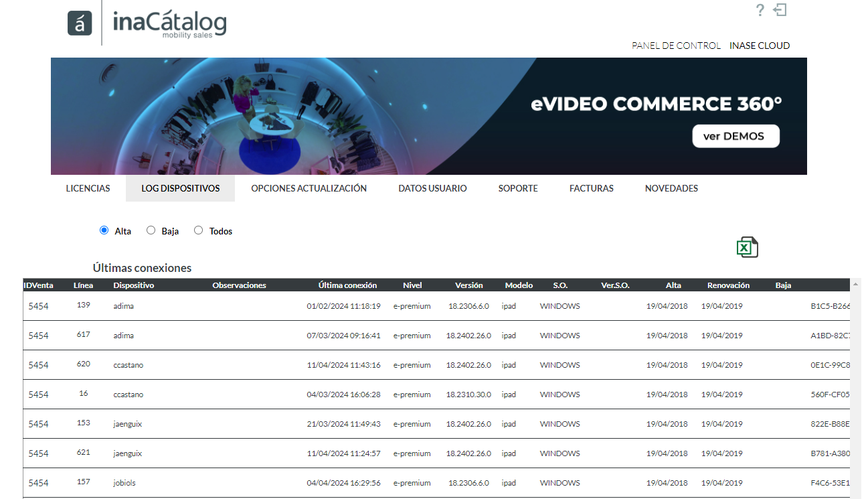
Task: Click the ver DEMOS button
Action: click(736, 136)
